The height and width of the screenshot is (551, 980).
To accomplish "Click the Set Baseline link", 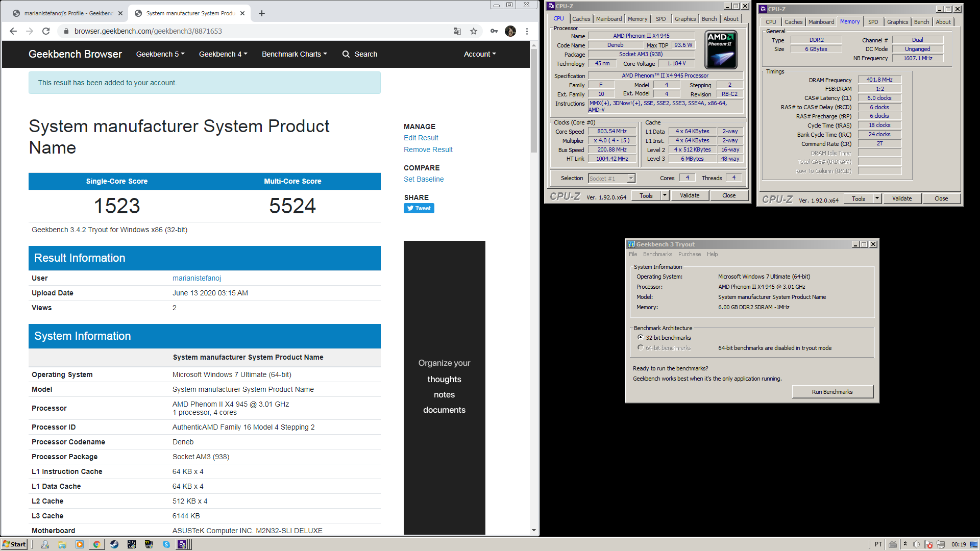I will click(424, 179).
